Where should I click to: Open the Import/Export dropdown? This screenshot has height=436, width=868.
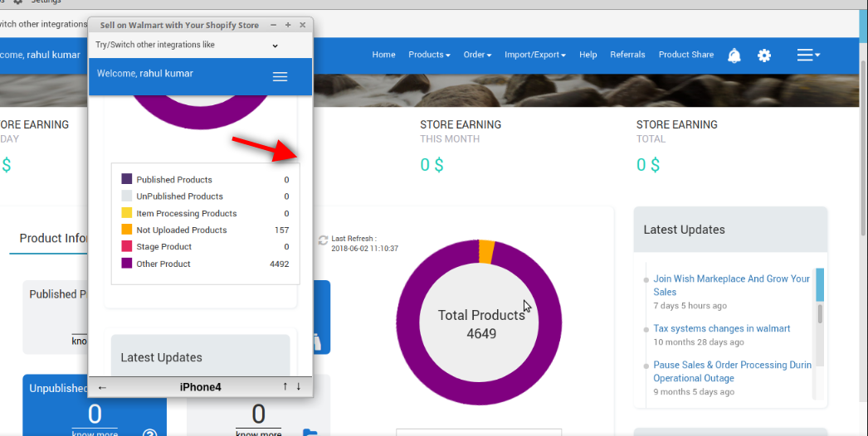pos(534,55)
